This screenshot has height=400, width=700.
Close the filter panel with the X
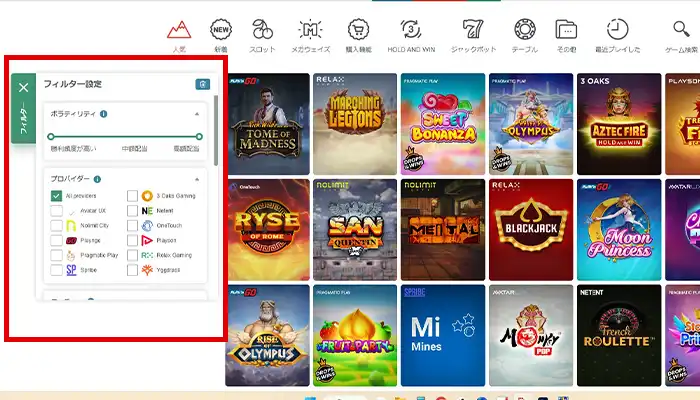click(24, 88)
